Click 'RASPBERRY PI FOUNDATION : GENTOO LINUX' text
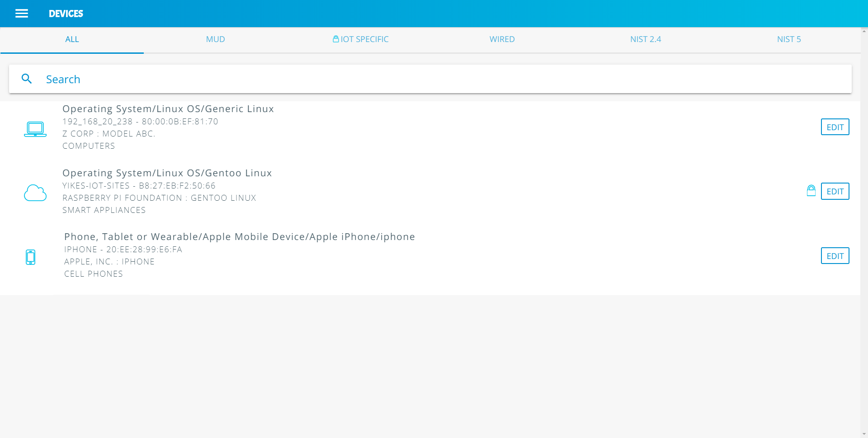The image size is (868, 438). 159,198
